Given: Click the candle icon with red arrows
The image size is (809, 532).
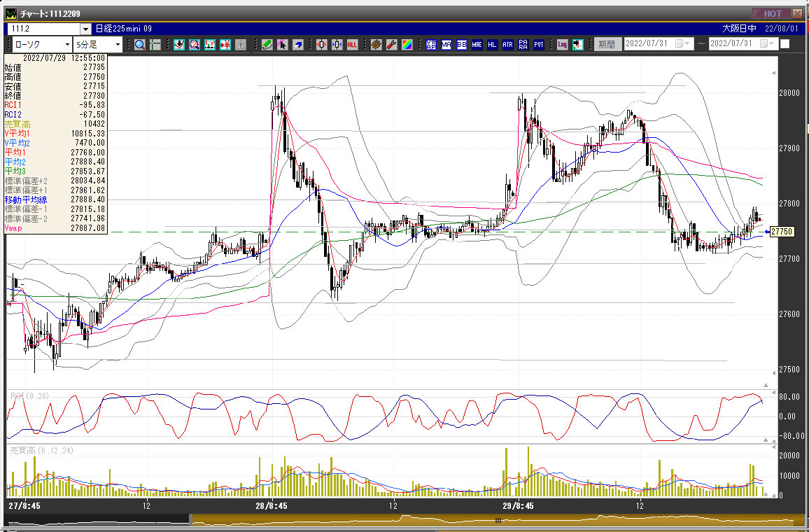Looking at the screenshot, I should (321, 44).
